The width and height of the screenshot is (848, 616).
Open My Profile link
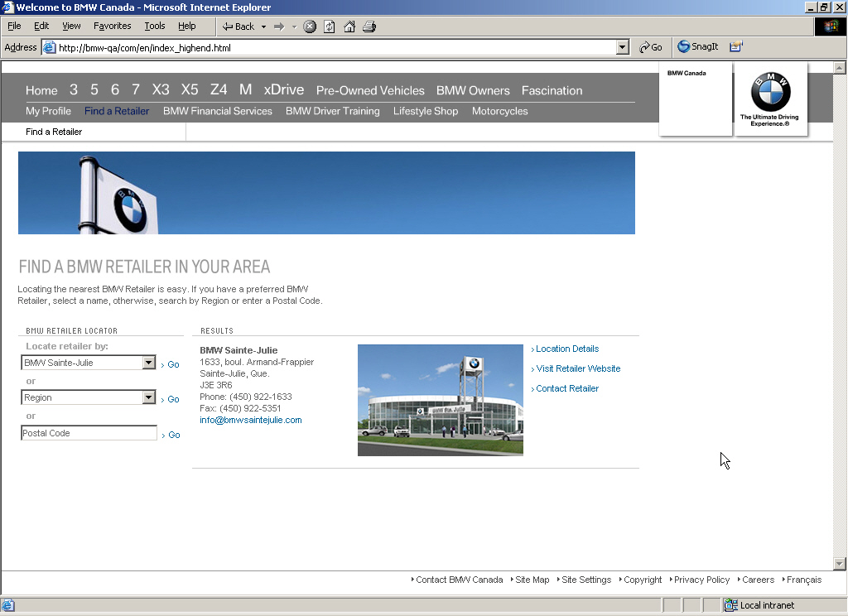48,111
